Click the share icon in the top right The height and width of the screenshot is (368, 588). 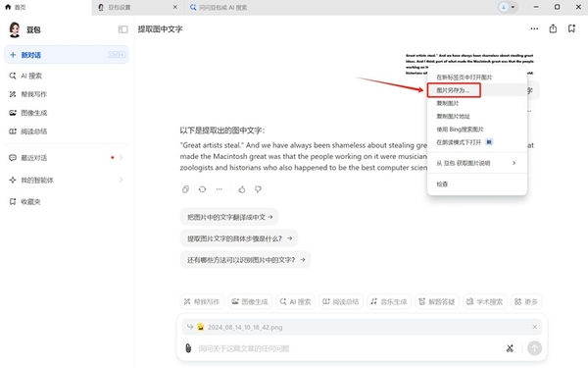pos(553,28)
